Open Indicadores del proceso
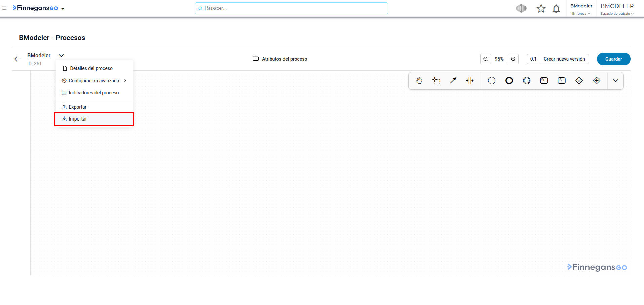The image size is (644, 305). tap(94, 93)
